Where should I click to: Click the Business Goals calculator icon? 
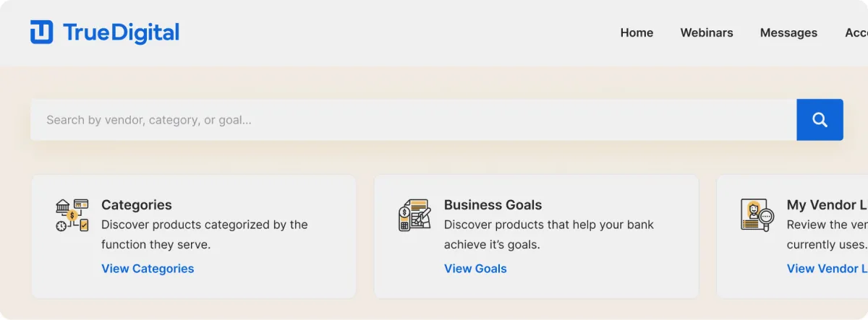point(414,215)
